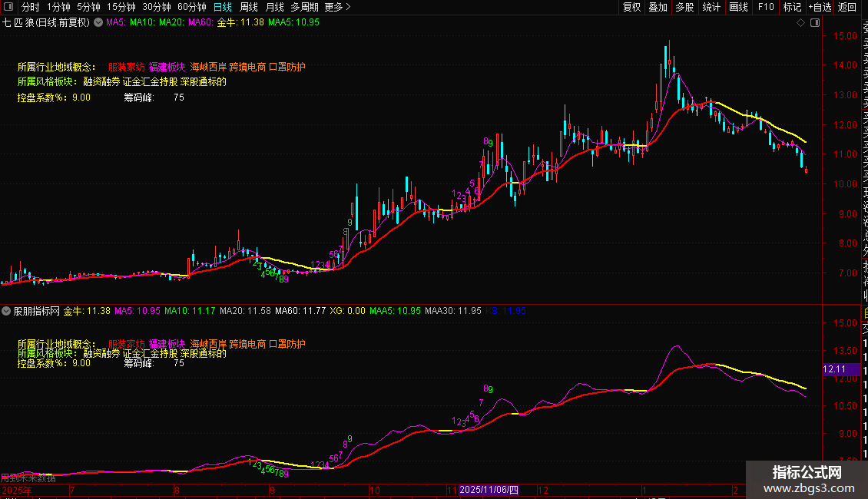Open F10 company information
The image size is (868, 499).
pyautogui.click(x=766, y=7)
